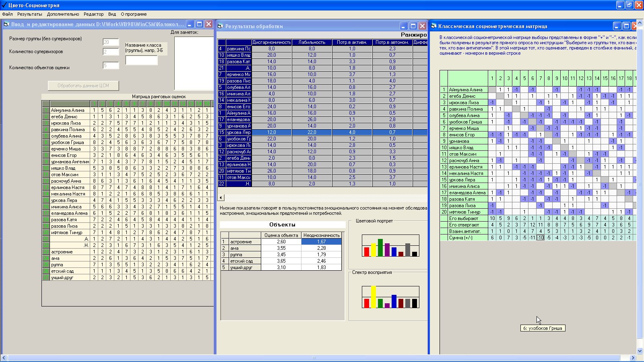Screen dimensions: 644x362
Task: Minimize the main application window
Action: coord(620,5)
